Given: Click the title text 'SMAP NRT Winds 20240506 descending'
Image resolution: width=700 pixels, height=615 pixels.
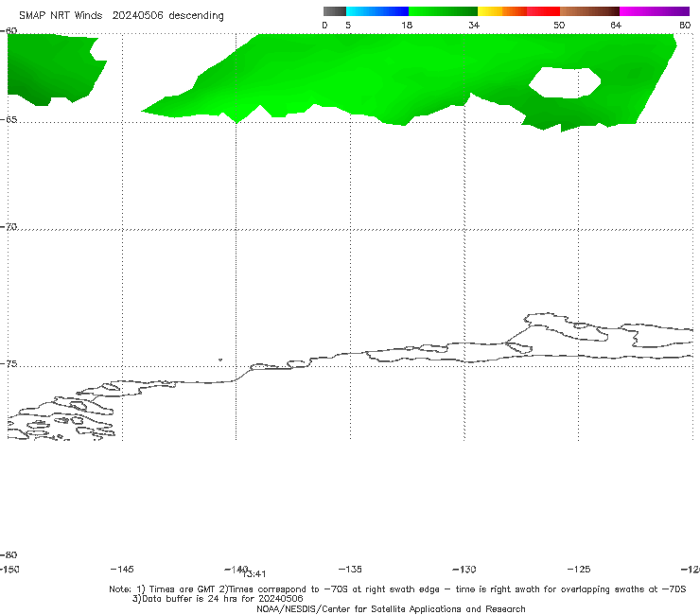Looking at the screenshot, I should coord(121,15).
